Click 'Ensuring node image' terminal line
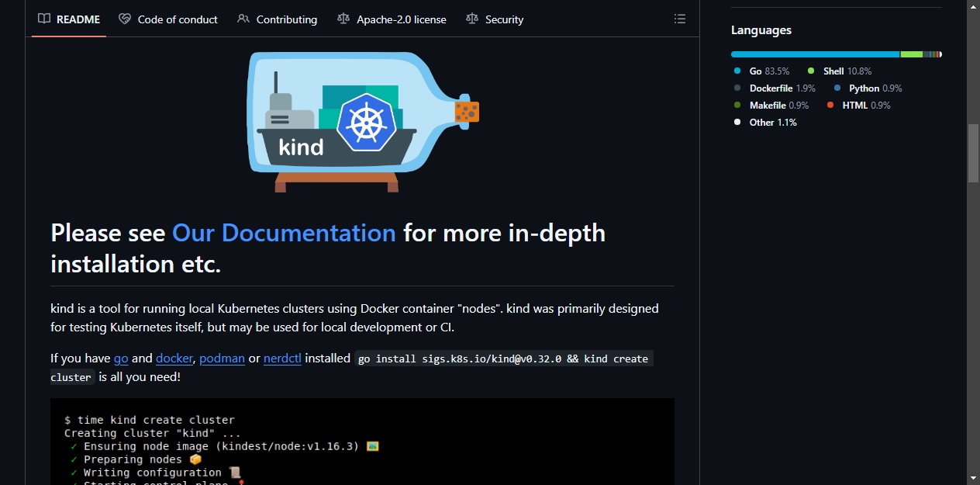Screen dimensions: 980x485 coord(224,446)
